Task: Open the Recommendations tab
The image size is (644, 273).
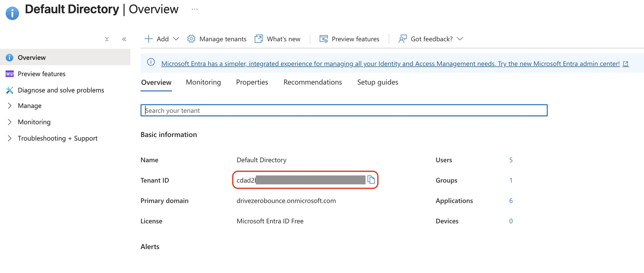Action: [x=313, y=82]
